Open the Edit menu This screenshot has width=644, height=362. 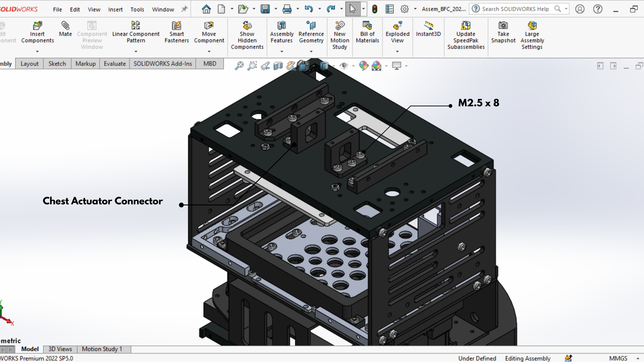(x=75, y=10)
